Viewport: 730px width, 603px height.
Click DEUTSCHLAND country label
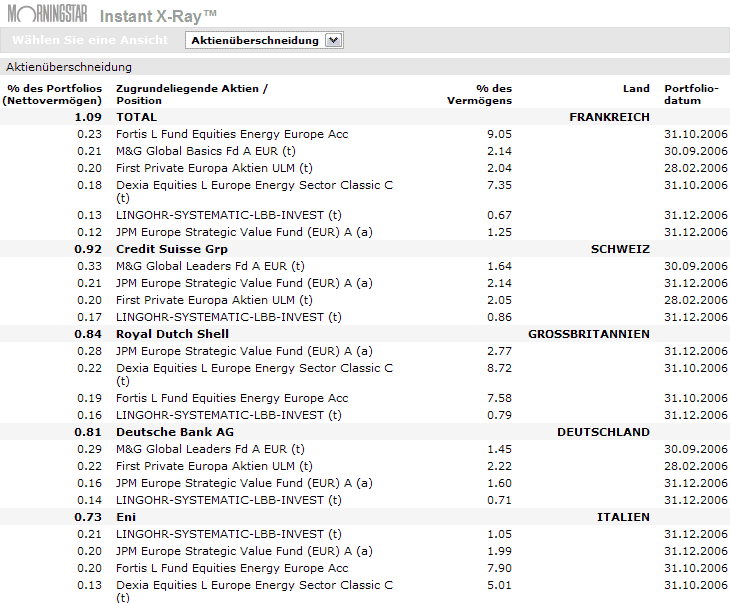pyautogui.click(x=603, y=432)
